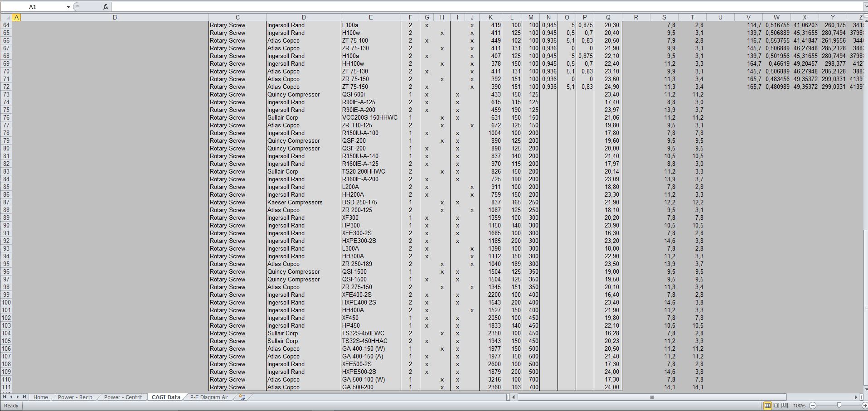Click the tab bar split handle
Screen dimensions: 868x411
coord(508,397)
